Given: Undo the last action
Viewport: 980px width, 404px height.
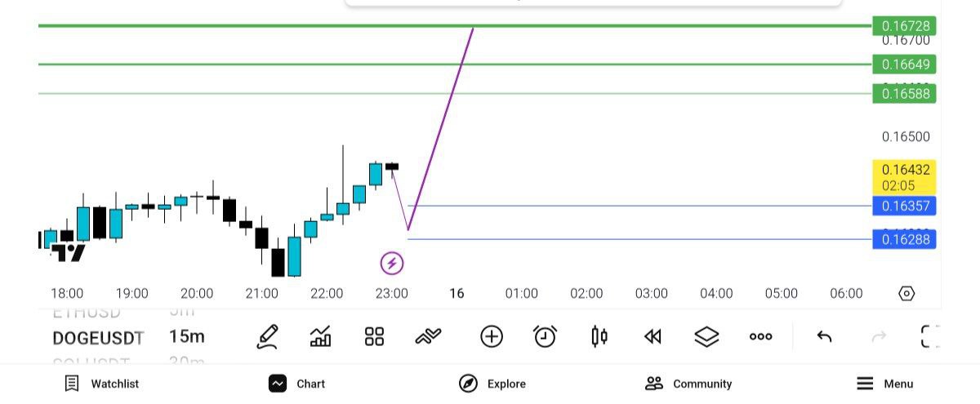Looking at the screenshot, I should pos(825,336).
